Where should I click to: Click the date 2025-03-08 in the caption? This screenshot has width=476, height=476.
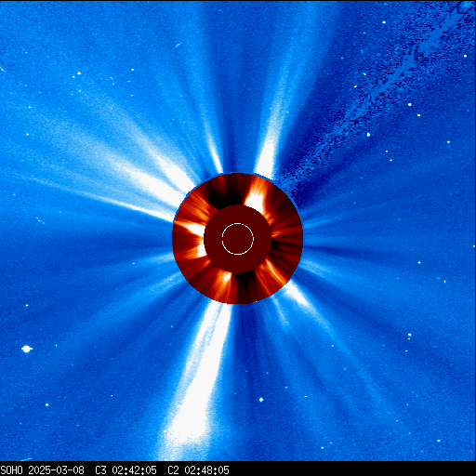pyautogui.click(x=56, y=470)
